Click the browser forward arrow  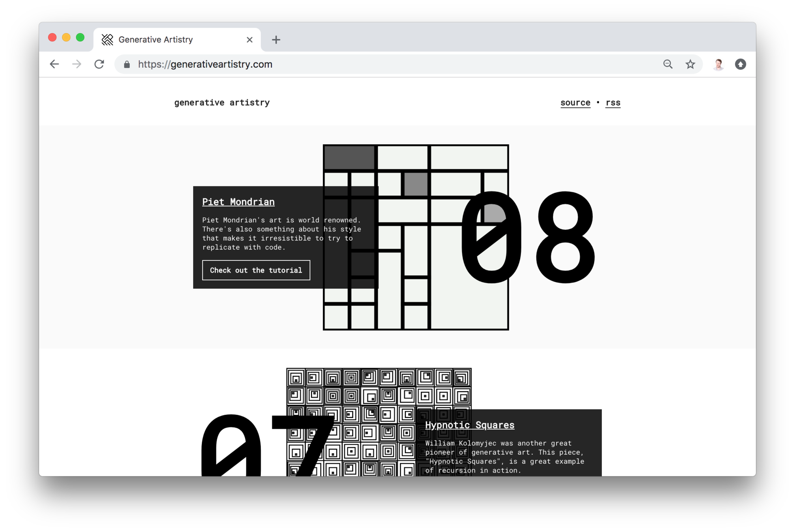coord(77,64)
